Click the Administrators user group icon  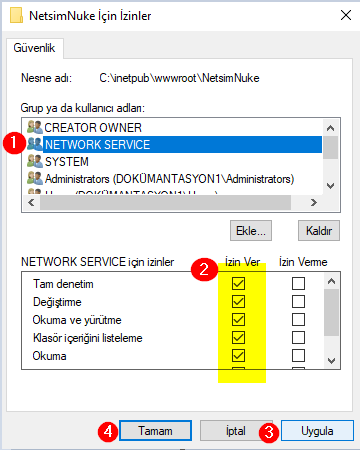pyautogui.click(x=35, y=178)
